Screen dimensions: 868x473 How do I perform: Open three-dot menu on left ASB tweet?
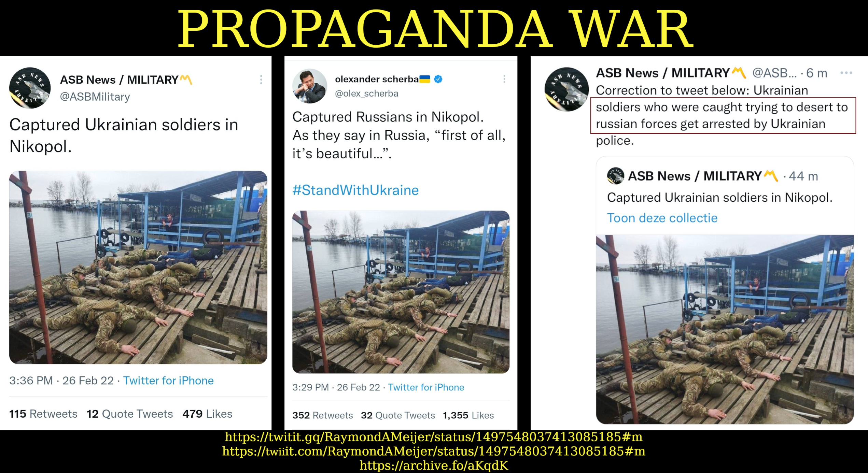point(261,80)
